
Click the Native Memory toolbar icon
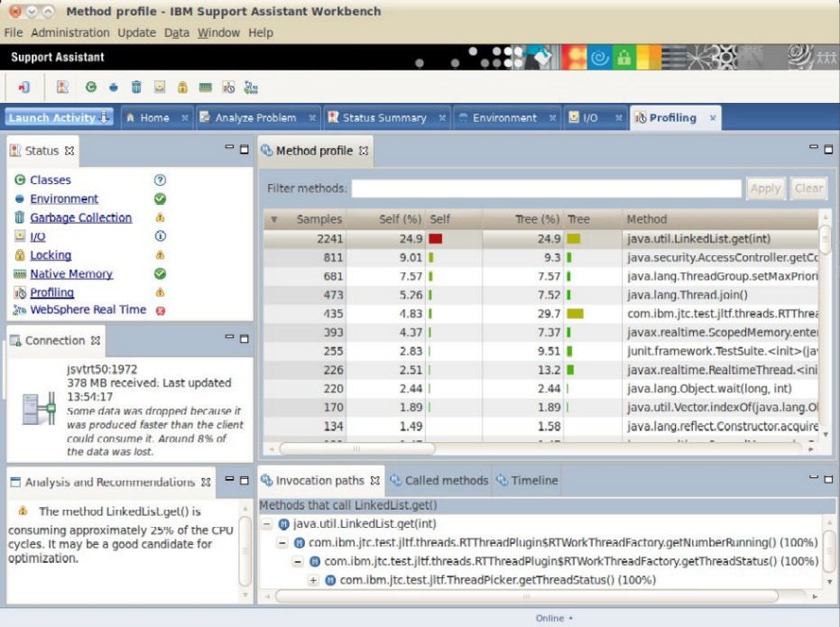click(205, 88)
